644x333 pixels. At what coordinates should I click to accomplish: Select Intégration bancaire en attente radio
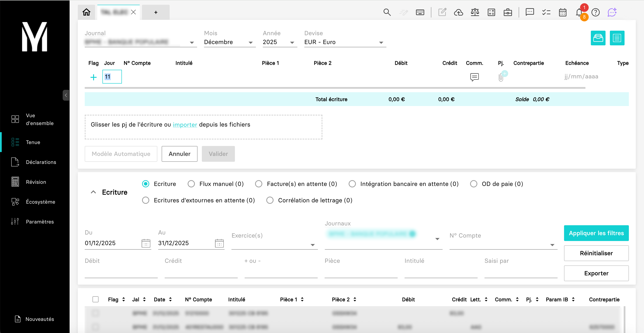click(352, 184)
